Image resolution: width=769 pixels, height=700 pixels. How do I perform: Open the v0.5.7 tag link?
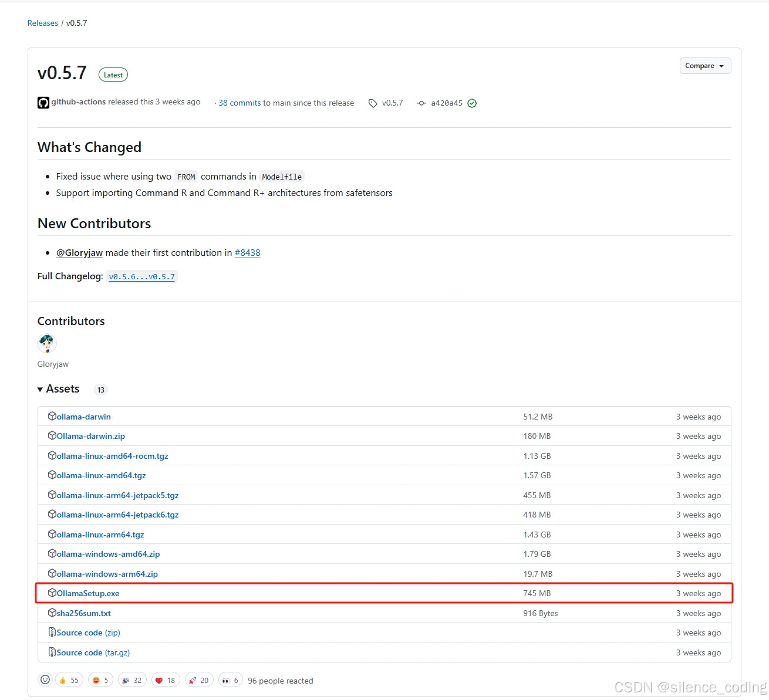tap(392, 103)
